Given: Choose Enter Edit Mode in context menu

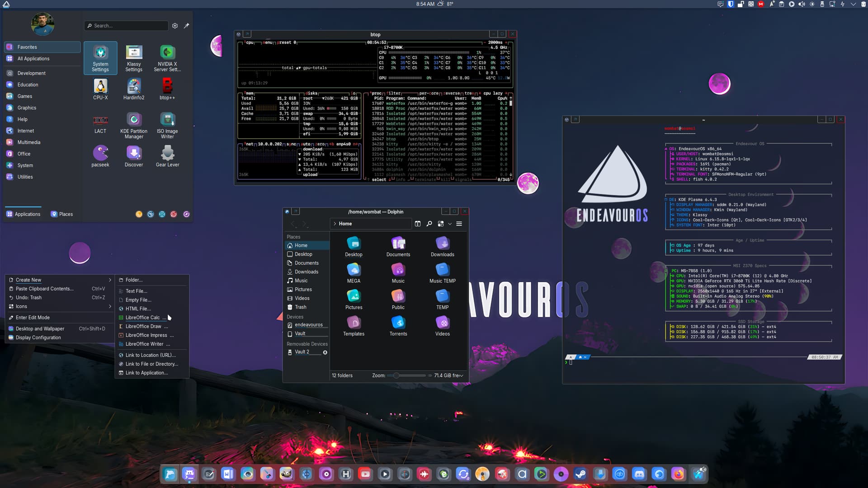Looking at the screenshot, I should coord(33,318).
